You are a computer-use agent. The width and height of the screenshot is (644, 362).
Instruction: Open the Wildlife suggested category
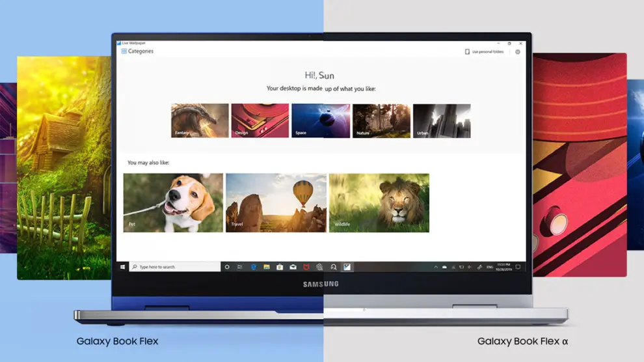tap(379, 202)
